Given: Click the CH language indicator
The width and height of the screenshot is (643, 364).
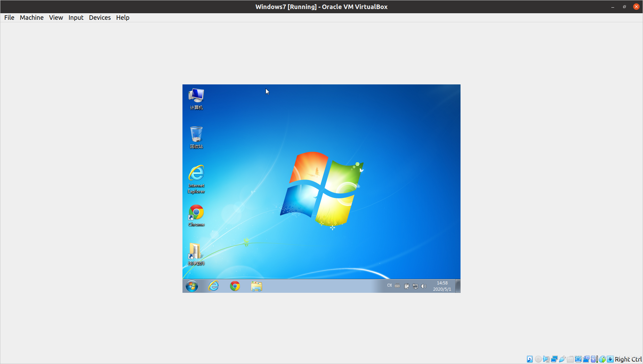Looking at the screenshot, I should point(389,286).
